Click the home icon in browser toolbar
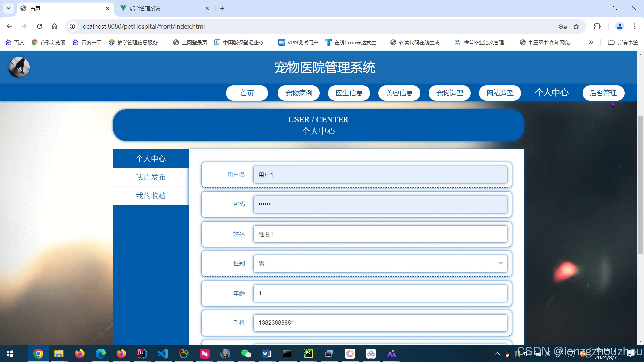Screen dimensions: 644x362 pos(54,26)
